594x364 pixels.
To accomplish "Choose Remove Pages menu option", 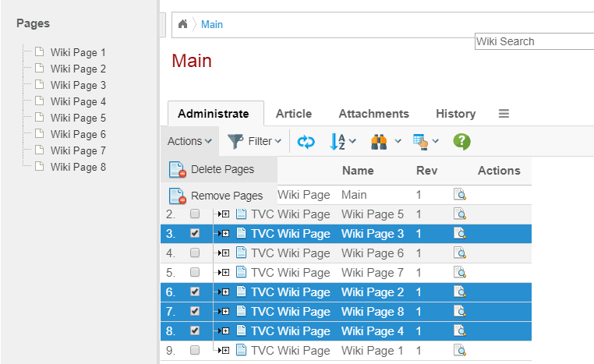I will point(226,196).
